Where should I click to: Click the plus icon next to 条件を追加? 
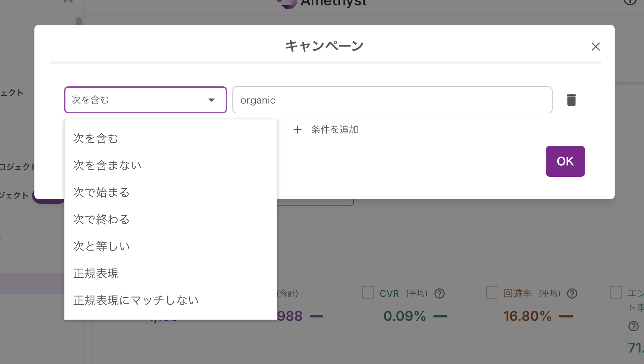pos(298,130)
